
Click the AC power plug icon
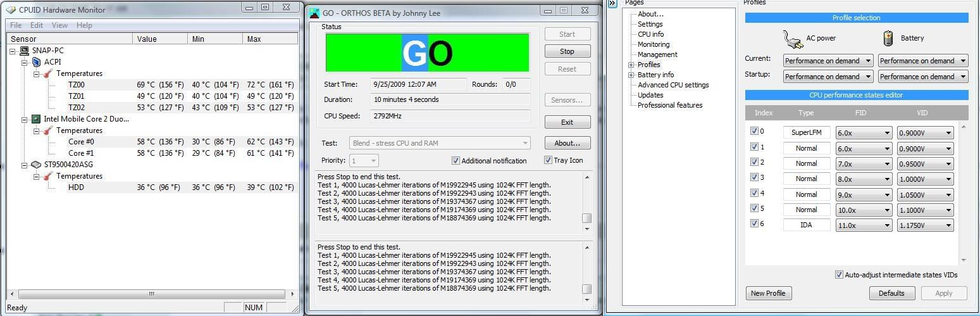coord(793,39)
